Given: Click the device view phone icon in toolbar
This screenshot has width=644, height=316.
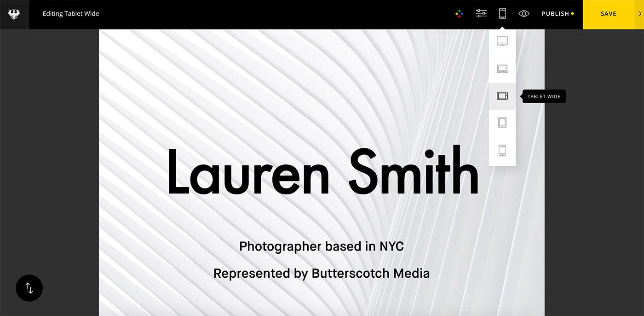Looking at the screenshot, I should (x=502, y=14).
